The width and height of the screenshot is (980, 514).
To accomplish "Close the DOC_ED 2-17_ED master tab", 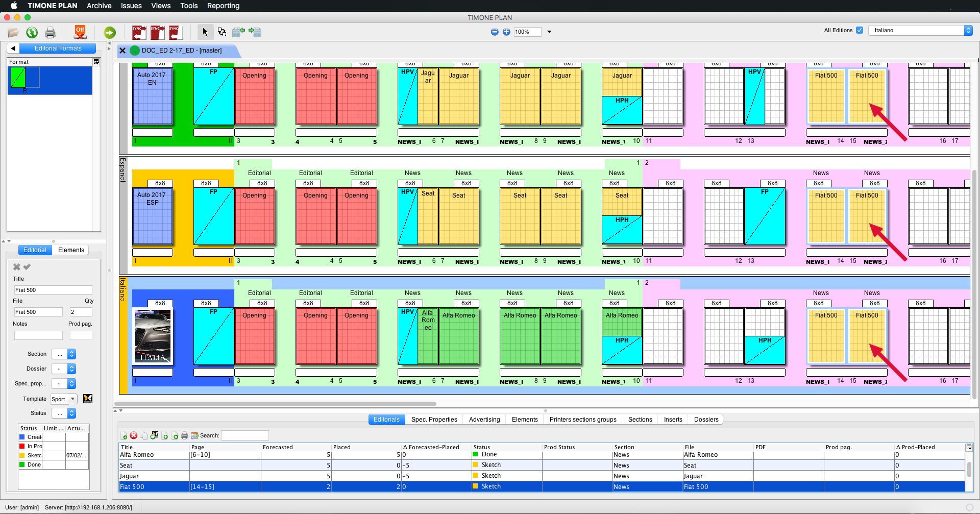I will coord(122,51).
